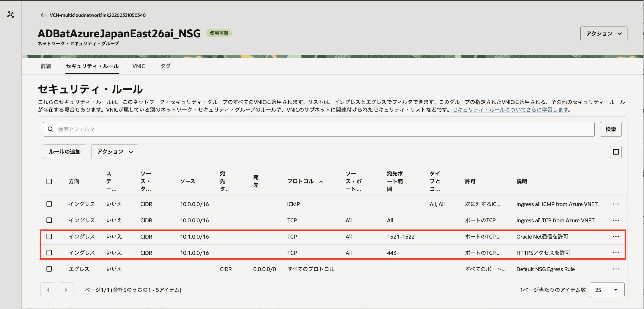
Task: Go back using the arrow beside VCN name
Action: coord(43,15)
